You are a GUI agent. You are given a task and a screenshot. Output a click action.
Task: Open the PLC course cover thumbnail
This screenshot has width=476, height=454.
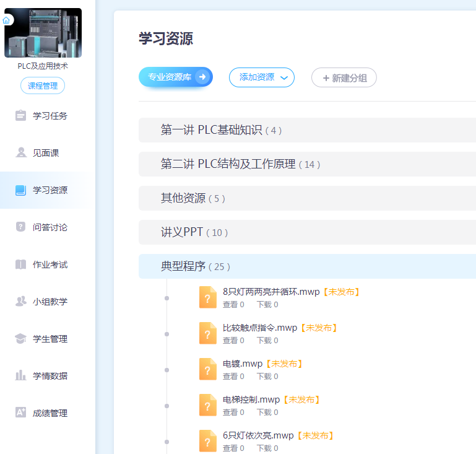click(x=43, y=33)
